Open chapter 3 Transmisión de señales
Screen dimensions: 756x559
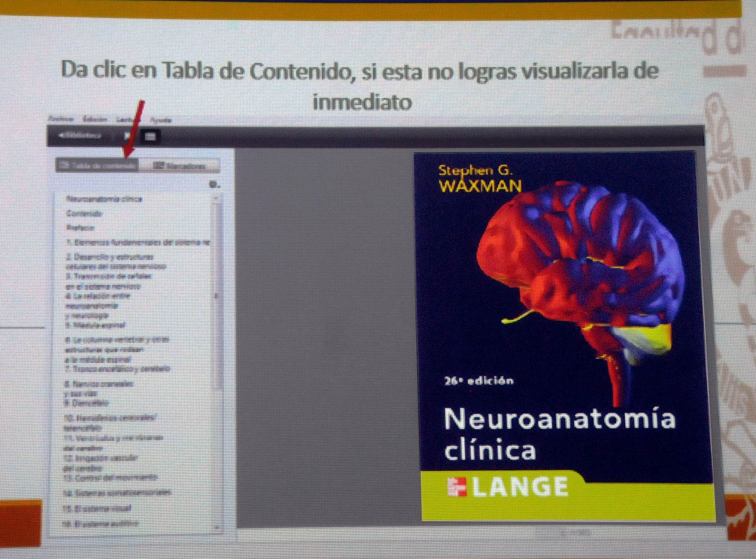(x=108, y=281)
